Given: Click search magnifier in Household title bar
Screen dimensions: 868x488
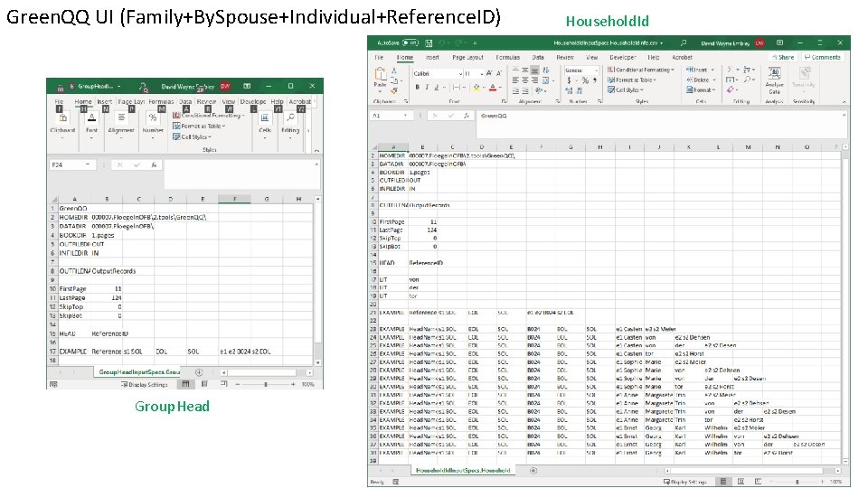Looking at the screenshot, I should tap(684, 42).
